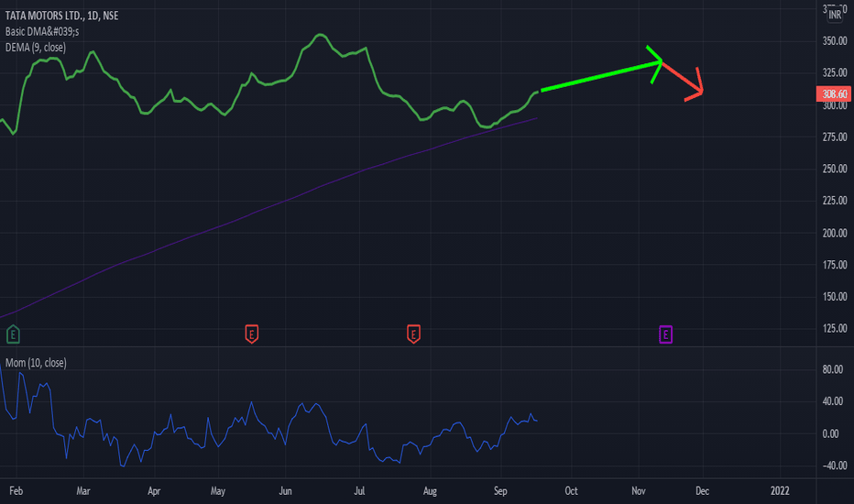Click the 0.00 momentum axis label
This screenshot has width=854, height=504.
tap(830, 433)
